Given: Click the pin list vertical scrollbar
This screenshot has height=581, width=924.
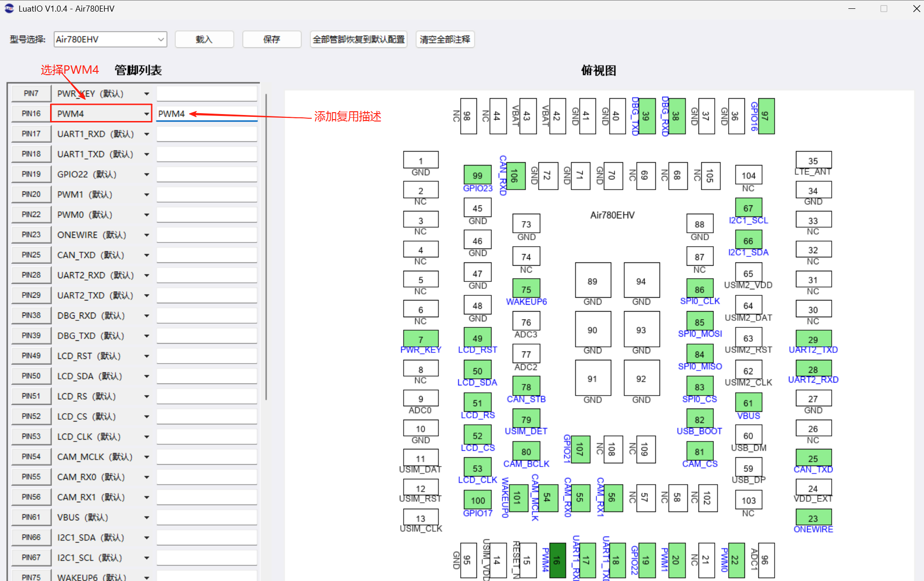Looking at the screenshot, I should point(266,246).
